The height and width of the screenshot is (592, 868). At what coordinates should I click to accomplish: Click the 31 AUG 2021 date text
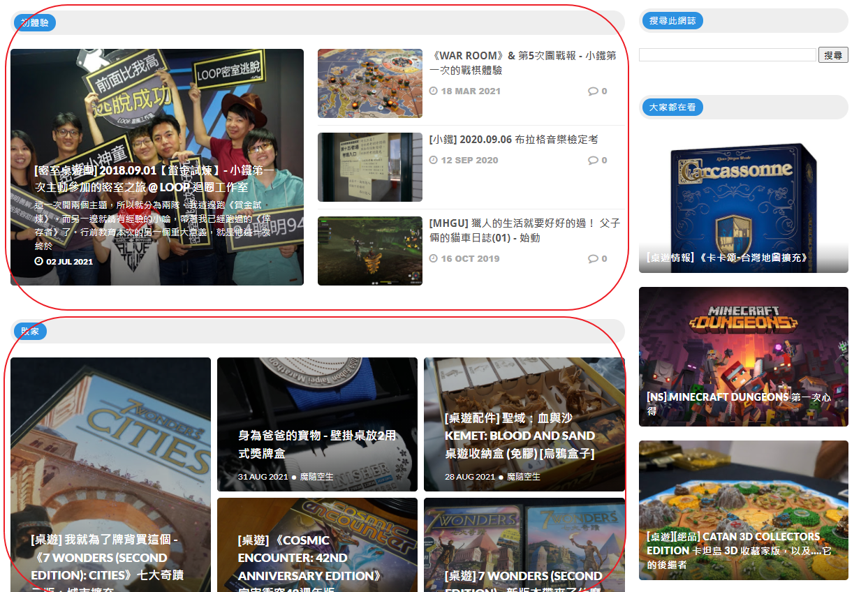[x=263, y=477]
